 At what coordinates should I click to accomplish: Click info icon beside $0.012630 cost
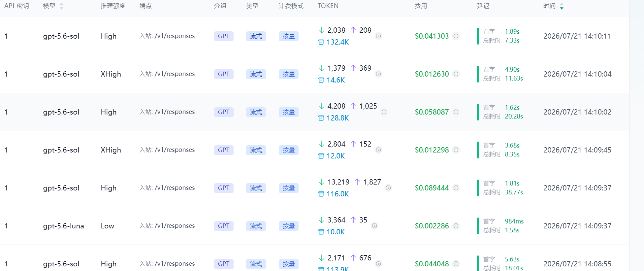pos(456,74)
